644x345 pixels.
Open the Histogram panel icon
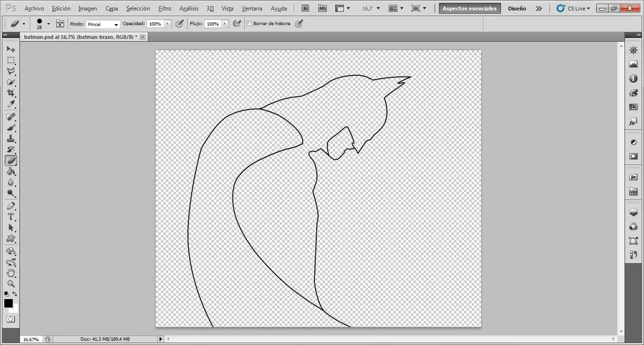click(x=633, y=64)
